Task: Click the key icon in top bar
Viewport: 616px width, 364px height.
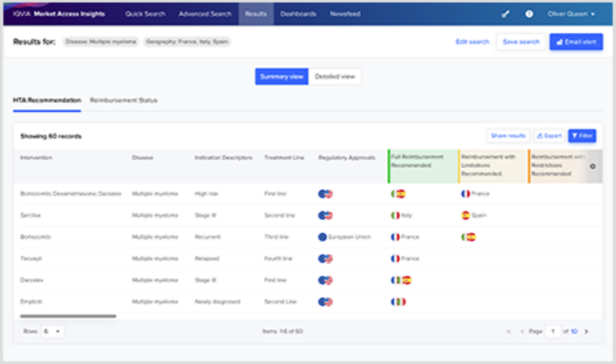Action: [x=505, y=14]
